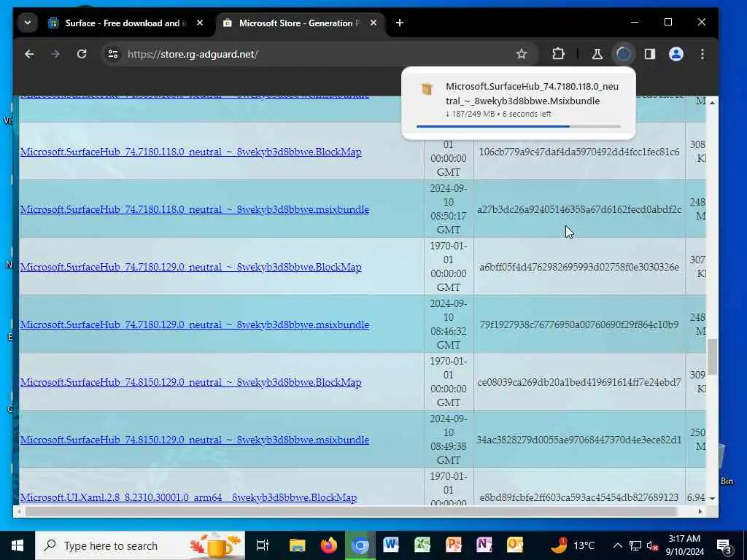Image resolution: width=747 pixels, height=560 pixels.
Task: Select hash starting 34ac3828279d0055ae97
Action: 579,440
